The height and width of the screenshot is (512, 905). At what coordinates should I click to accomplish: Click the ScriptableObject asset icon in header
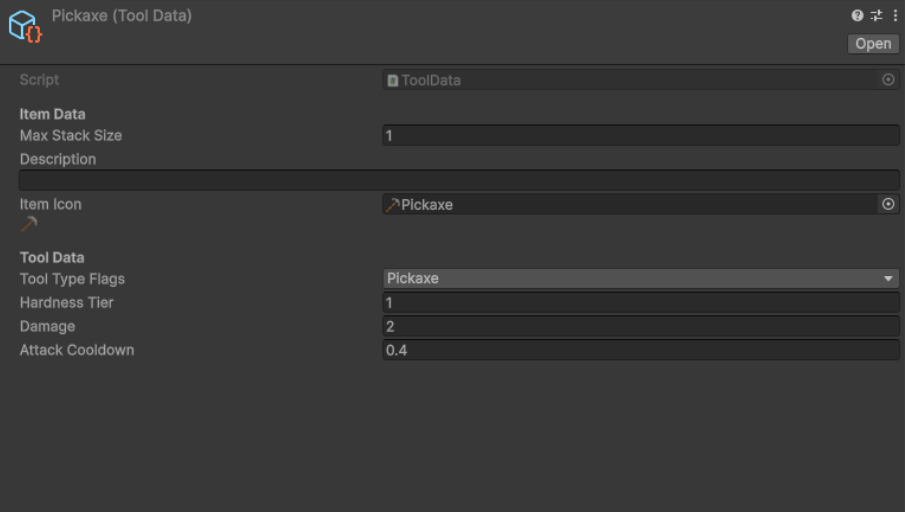[25, 26]
